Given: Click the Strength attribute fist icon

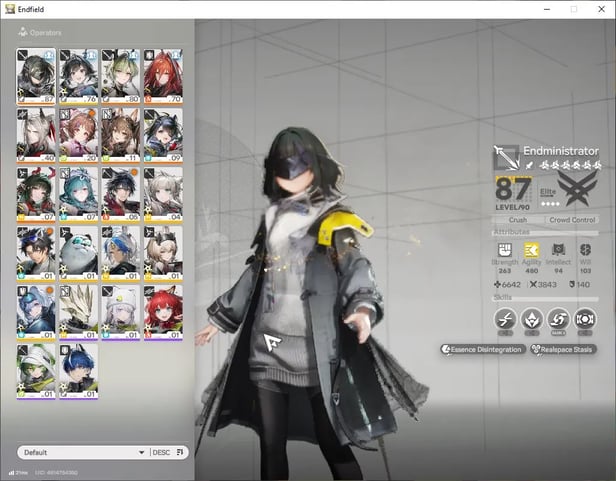Looking at the screenshot, I should pyautogui.click(x=505, y=249).
